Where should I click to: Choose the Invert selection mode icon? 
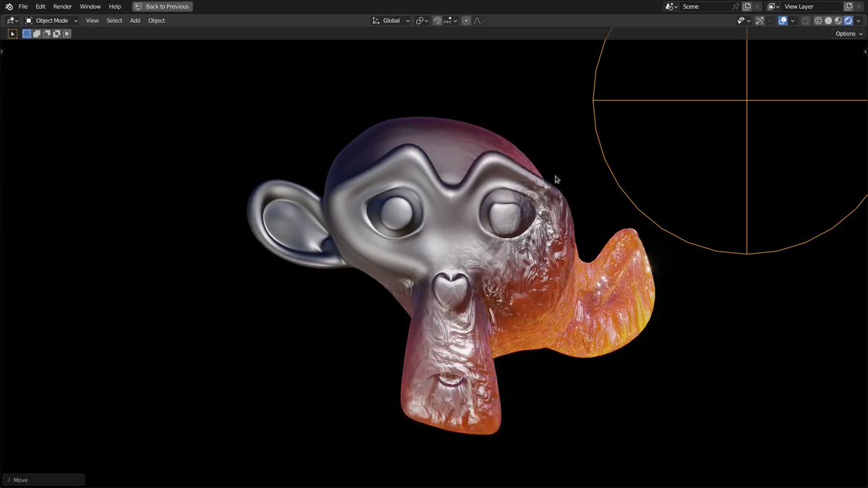pyautogui.click(x=56, y=34)
